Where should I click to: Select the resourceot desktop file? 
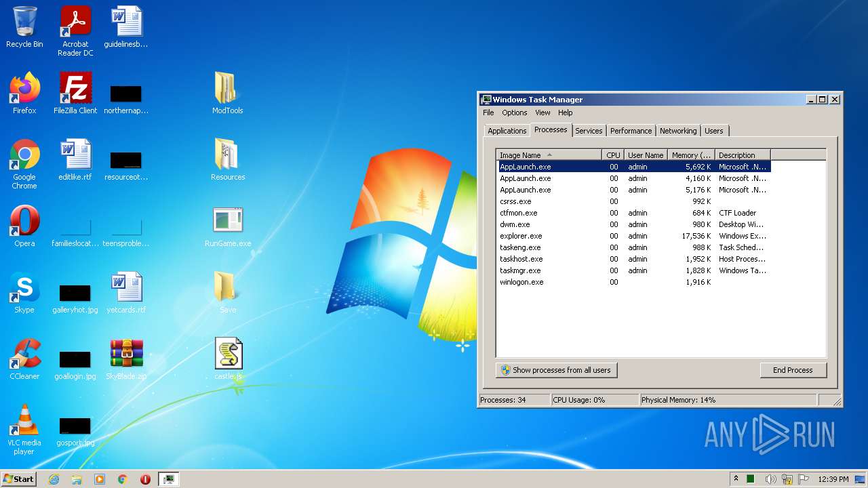click(x=126, y=165)
